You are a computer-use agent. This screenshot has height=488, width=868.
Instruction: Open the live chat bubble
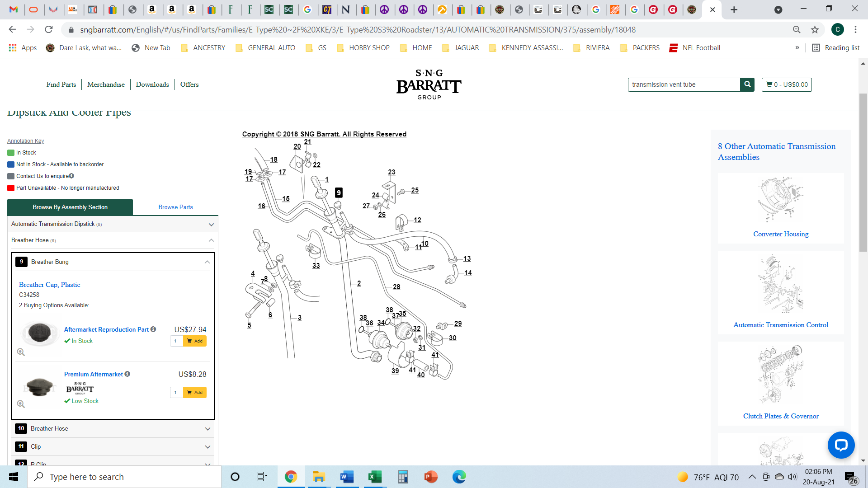tap(841, 445)
